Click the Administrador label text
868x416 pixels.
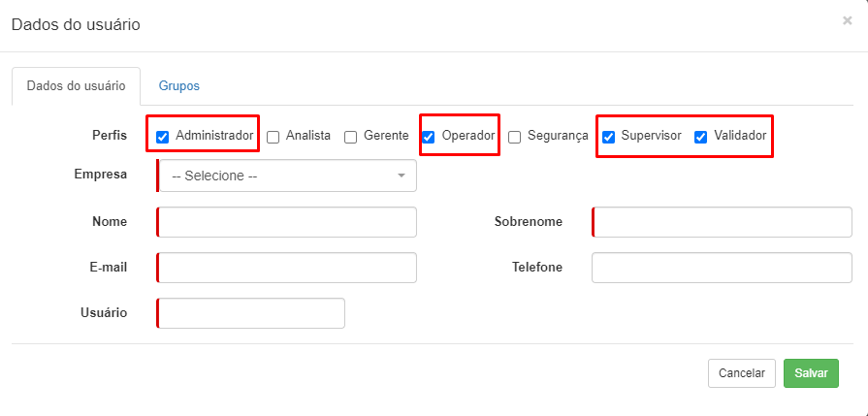[214, 136]
